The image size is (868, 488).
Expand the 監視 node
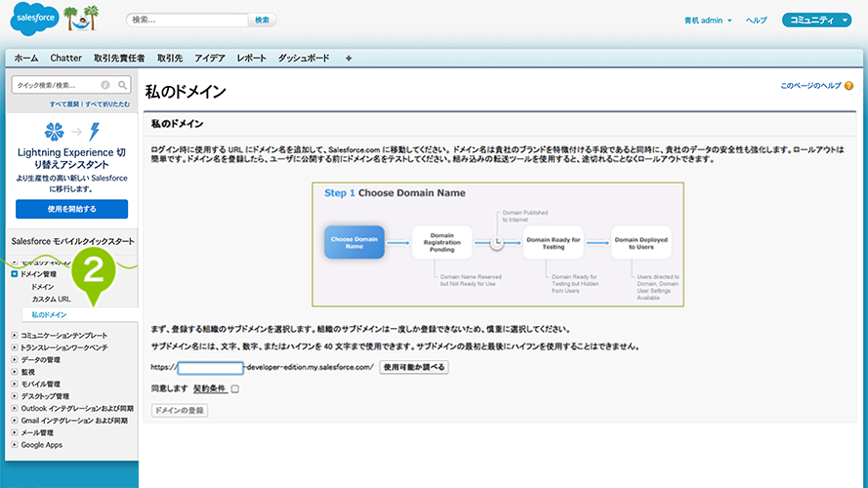tap(15, 372)
